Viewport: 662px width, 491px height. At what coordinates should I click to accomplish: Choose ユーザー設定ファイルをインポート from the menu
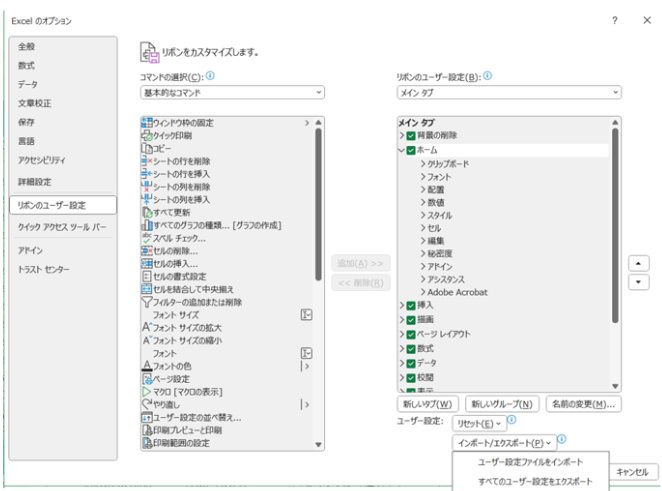click(x=529, y=462)
